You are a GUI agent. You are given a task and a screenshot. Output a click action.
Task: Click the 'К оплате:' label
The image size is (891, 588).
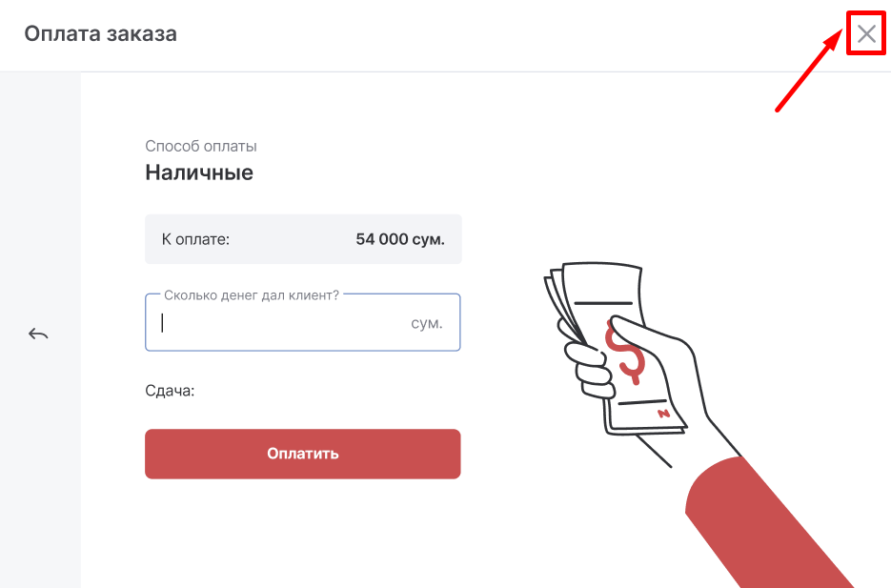click(195, 239)
